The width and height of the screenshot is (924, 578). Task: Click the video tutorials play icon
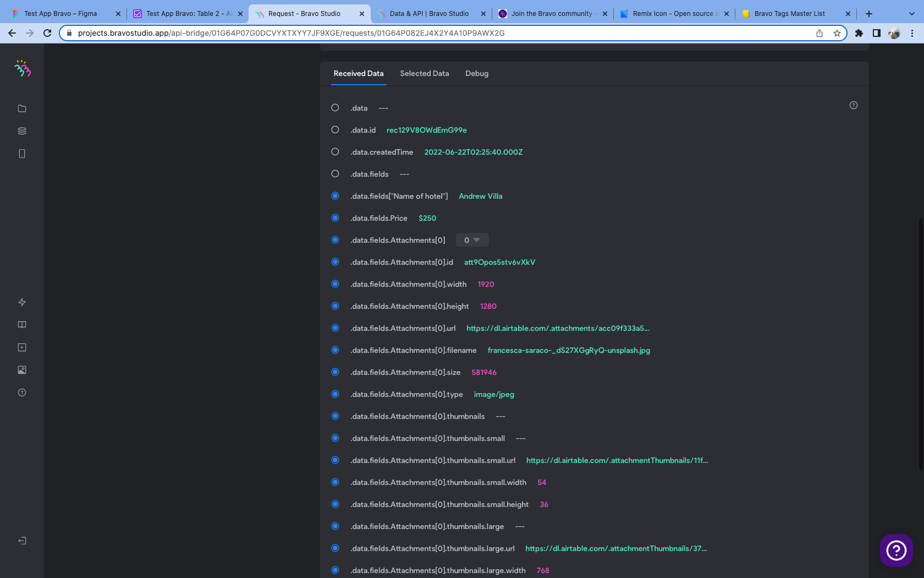point(22,347)
